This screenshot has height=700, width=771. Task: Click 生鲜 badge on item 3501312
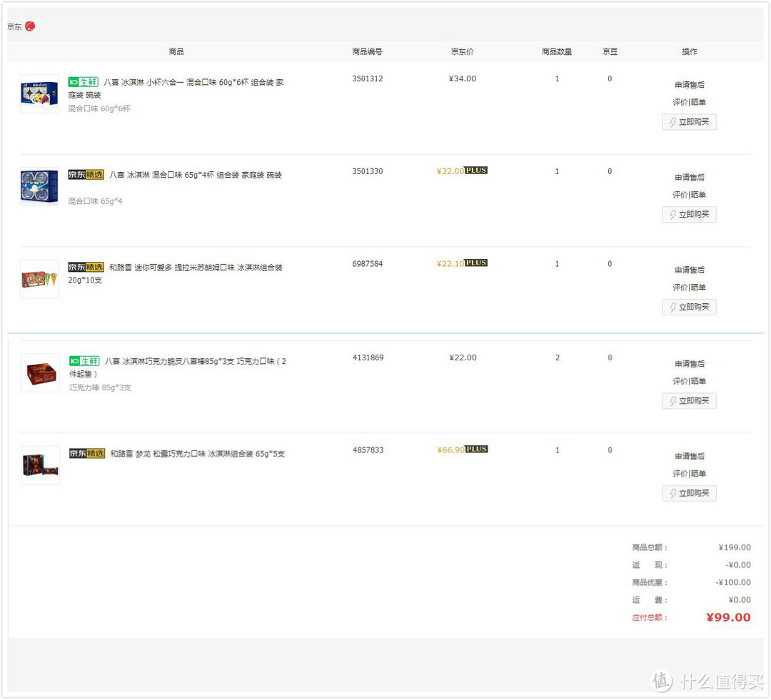[x=83, y=82]
